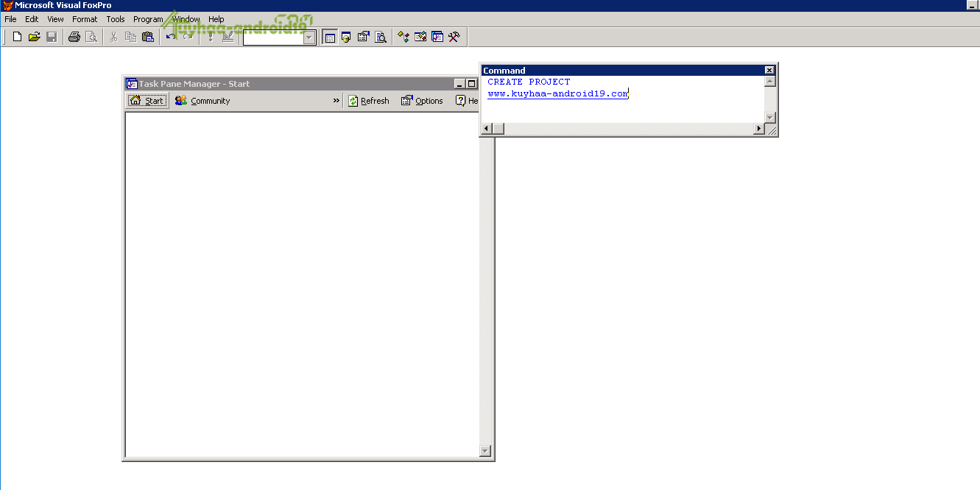Click the Visual FoxPro fox icon in title bar

(x=8, y=5)
